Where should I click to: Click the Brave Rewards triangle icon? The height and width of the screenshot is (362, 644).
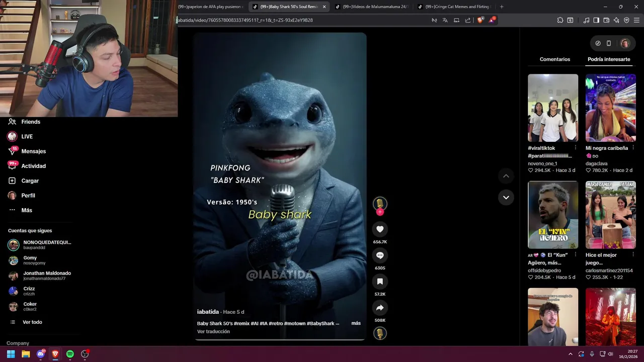tap(492, 20)
